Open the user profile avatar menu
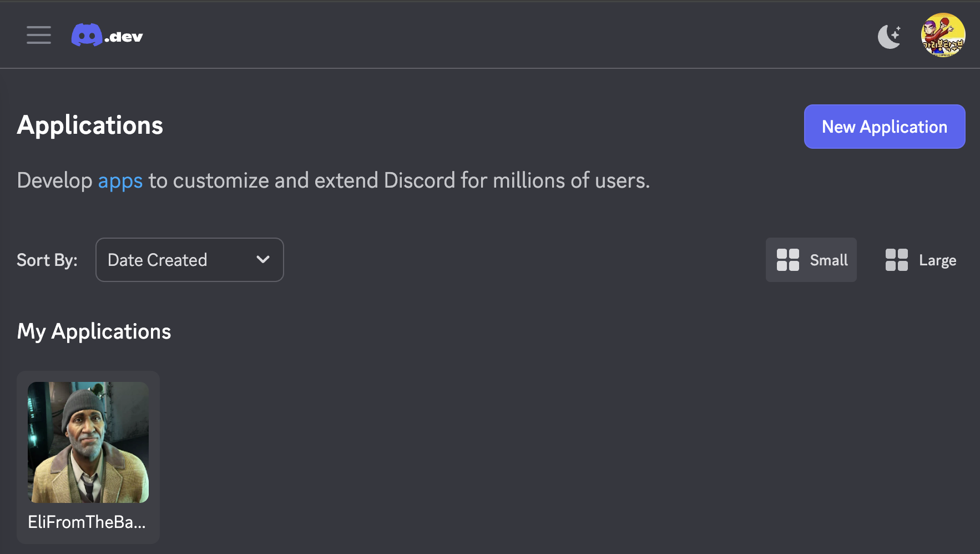 [942, 35]
